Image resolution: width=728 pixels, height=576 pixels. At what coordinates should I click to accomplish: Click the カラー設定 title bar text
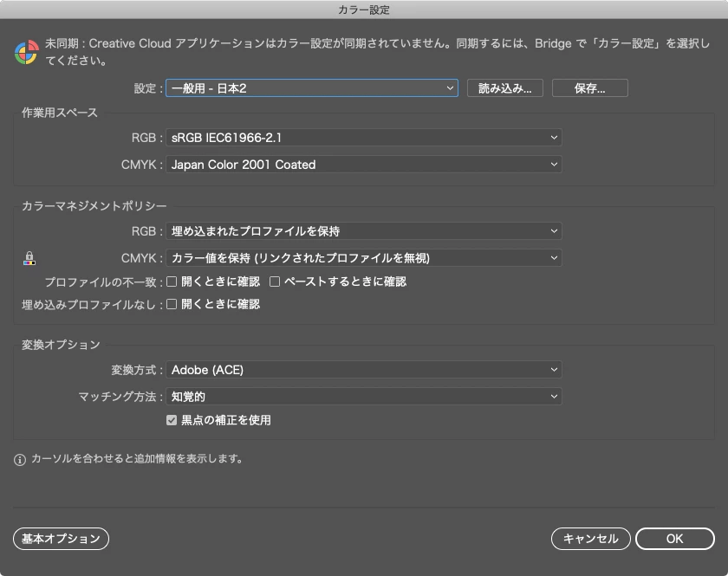coord(363,10)
